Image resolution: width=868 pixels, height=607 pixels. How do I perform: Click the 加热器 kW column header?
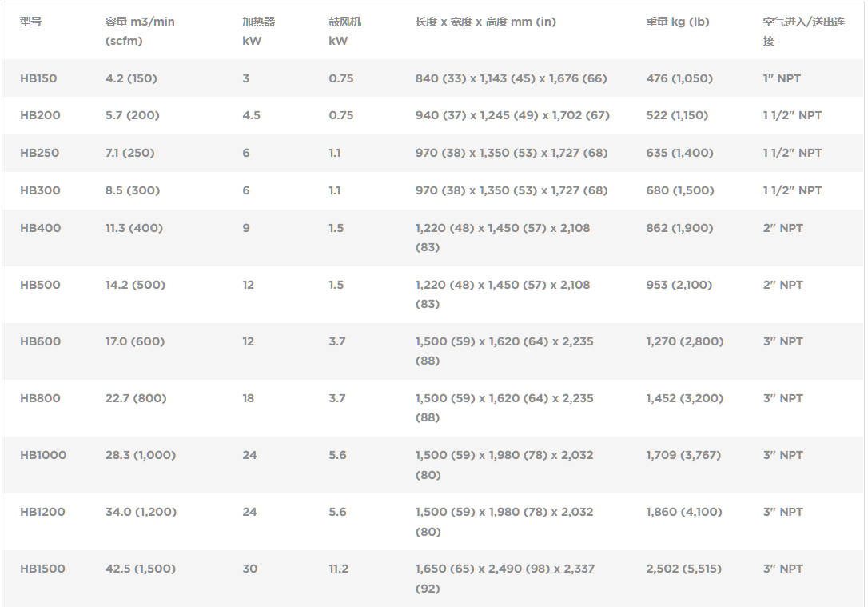click(x=258, y=31)
